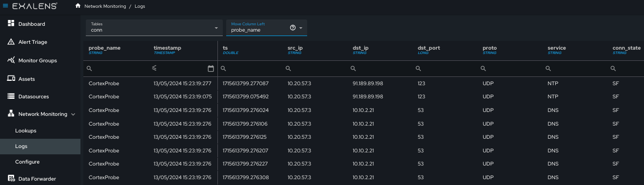Click the ts column header
Viewport: 644px width, 185px height.
pyautogui.click(x=225, y=48)
